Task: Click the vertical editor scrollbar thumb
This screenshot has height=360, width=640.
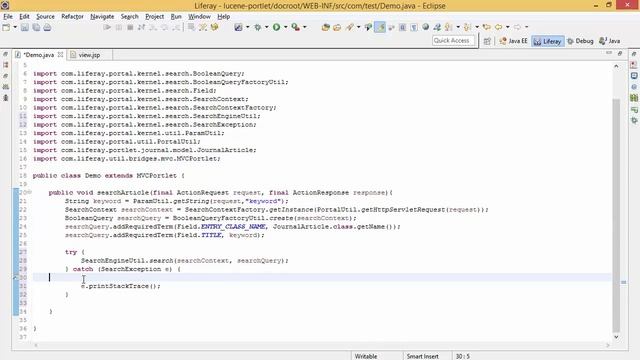Action: (616, 216)
